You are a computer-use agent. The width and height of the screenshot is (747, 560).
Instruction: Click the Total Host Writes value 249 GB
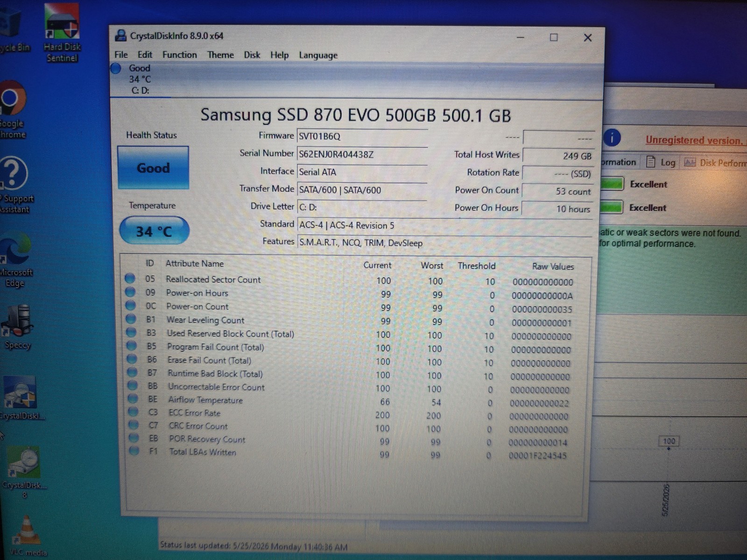(557, 156)
